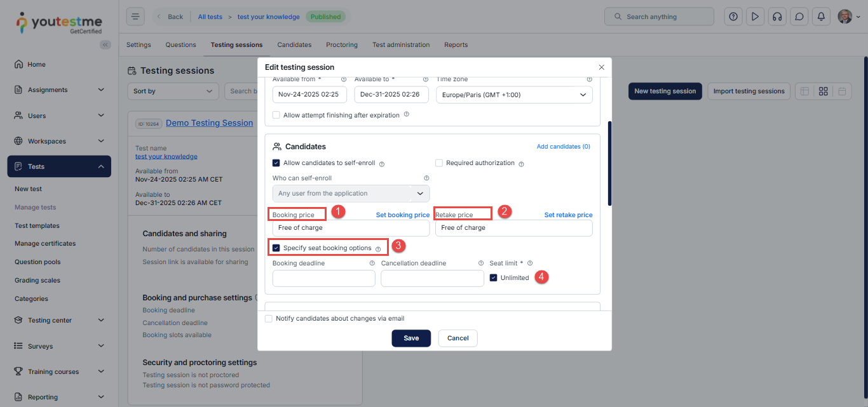This screenshot has width=868, height=407.
Task: Switch to grid view icon
Action: point(823,91)
